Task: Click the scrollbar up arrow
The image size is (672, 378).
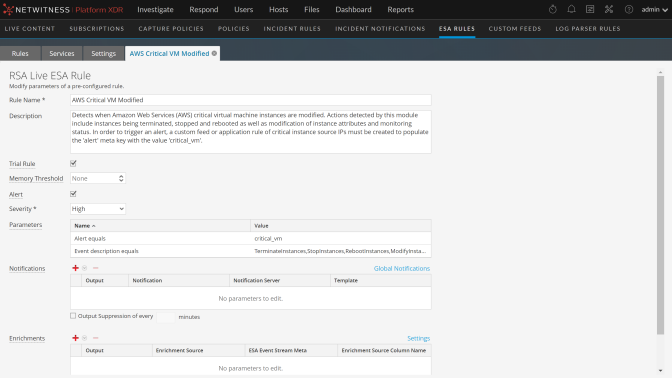Action: pos(660,72)
